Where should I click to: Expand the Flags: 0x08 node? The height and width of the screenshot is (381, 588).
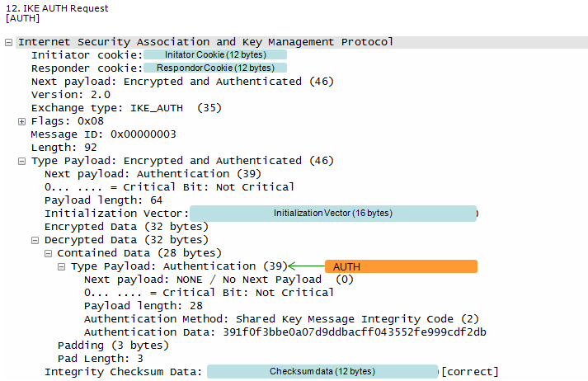click(x=21, y=121)
